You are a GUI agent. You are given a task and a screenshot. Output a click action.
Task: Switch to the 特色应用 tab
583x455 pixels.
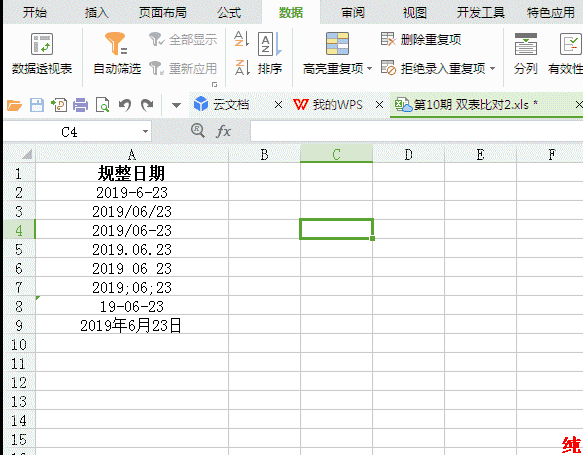[x=551, y=12]
